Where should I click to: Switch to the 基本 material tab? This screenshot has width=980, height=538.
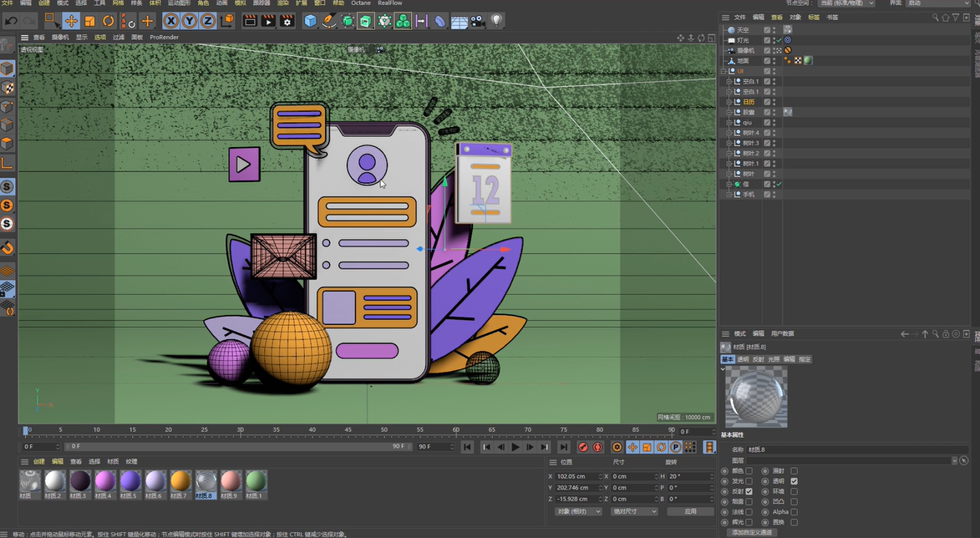[x=728, y=359]
